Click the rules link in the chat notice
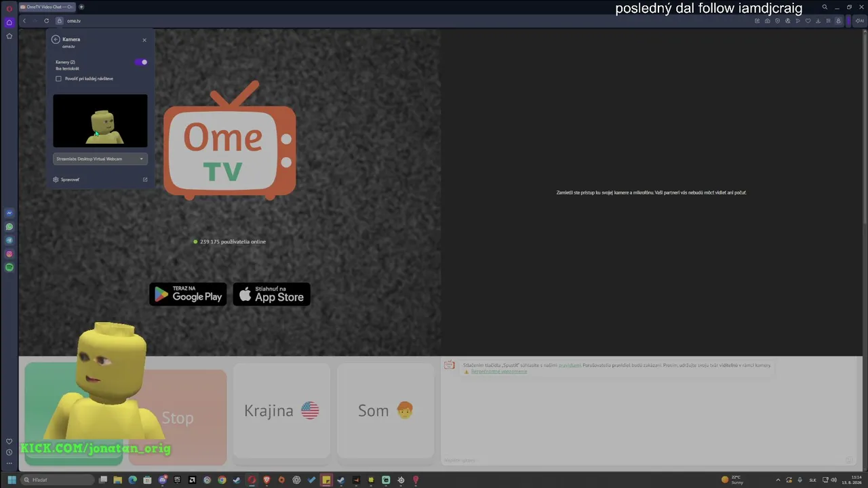 tap(570, 365)
